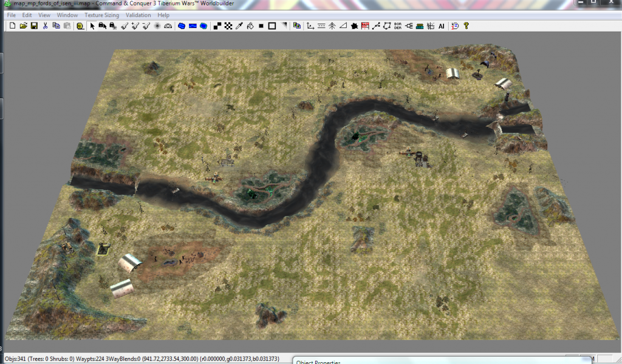The width and height of the screenshot is (622, 364).
Task: Click the clock script icon
Action: 455,26
